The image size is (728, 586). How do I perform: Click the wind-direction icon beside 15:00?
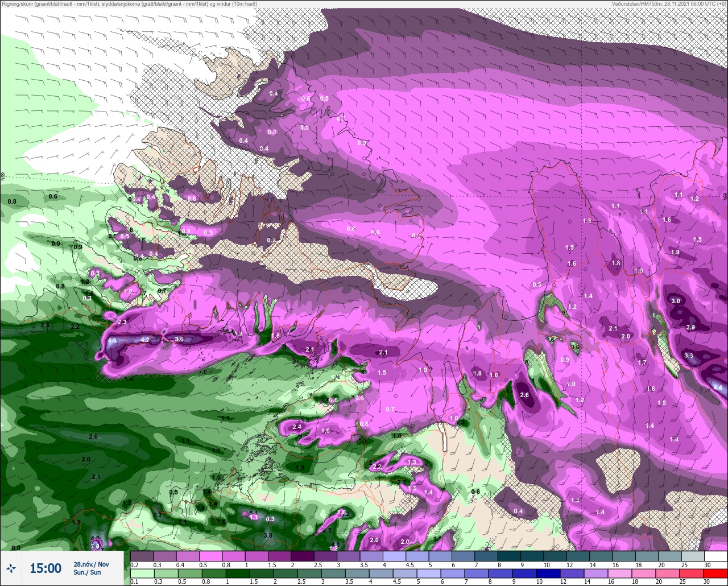pyautogui.click(x=11, y=568)
